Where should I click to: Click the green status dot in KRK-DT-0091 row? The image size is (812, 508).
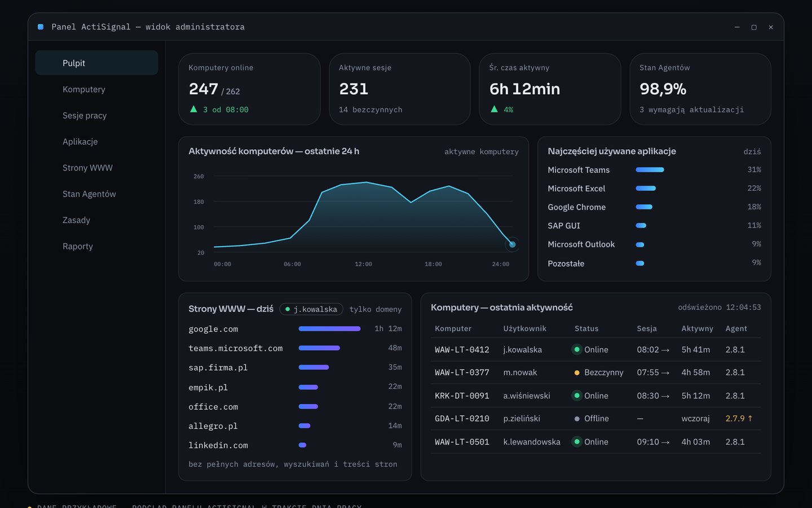click(x=577, y=396)
